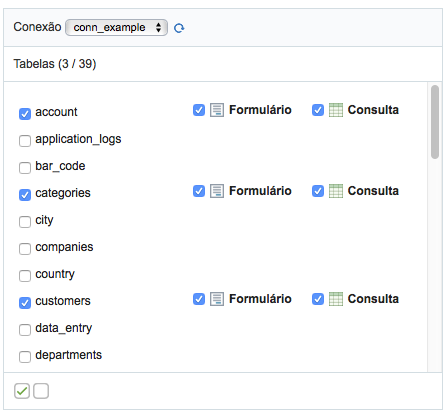Click the Formulário icon in customers row
Screen dimensions: 447x415
pyautogui.click(x=217, y=299)
